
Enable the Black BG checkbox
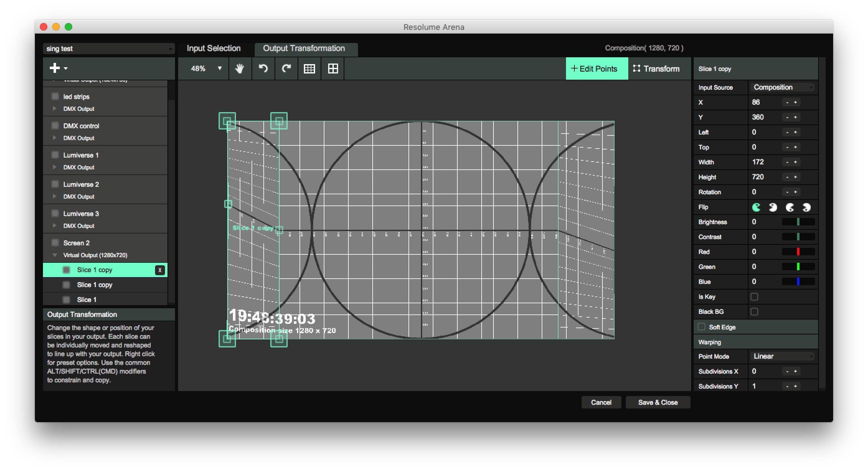pyautogui.click(x=754, y=312)
